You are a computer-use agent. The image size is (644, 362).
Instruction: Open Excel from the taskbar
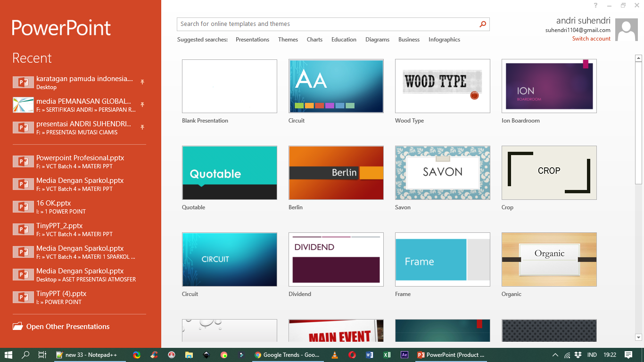(x=387, y=355)
